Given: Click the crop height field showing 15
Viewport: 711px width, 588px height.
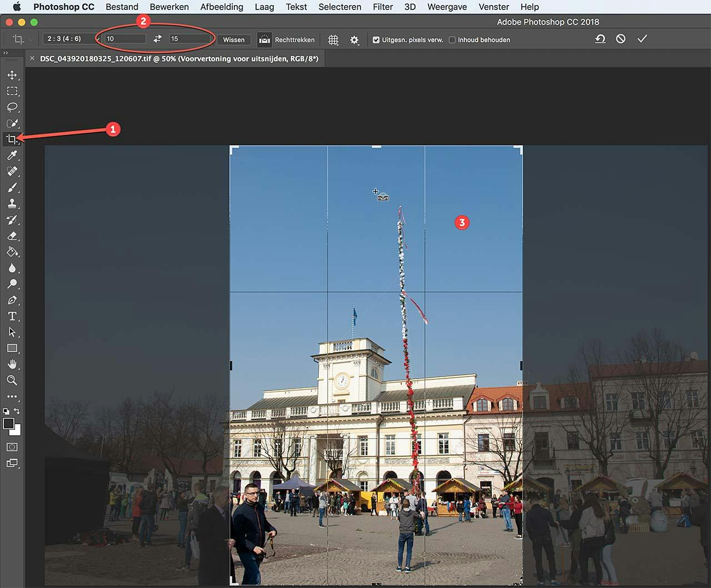Looking at the screenshot, I should (x=190, y=39).
